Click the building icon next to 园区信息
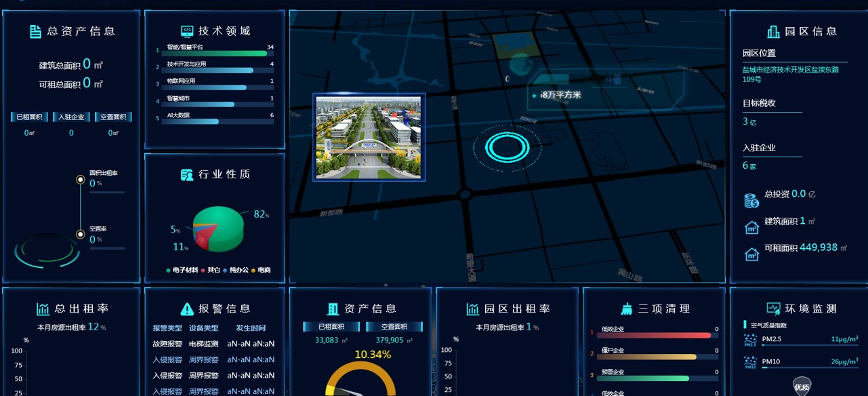Screen dimensions: 868x396 tap(773, 31)
